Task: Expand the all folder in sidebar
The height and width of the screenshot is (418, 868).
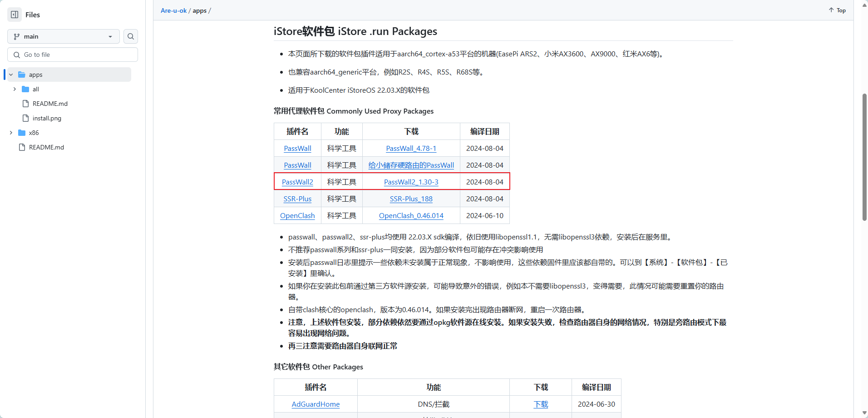Action: point(14,89)
